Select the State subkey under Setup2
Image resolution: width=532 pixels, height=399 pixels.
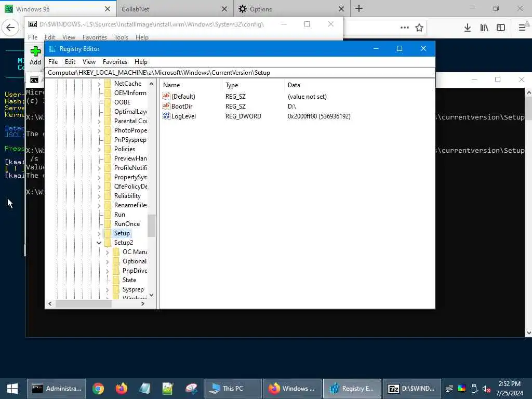tap(129, 280)
